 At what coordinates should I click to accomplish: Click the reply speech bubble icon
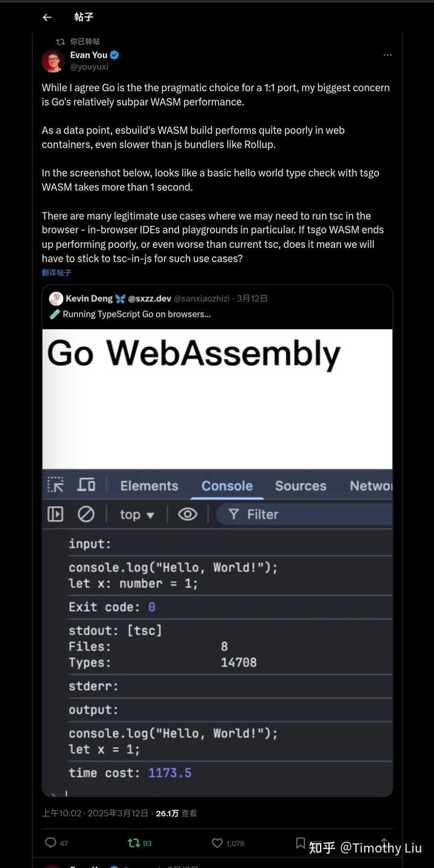pyautogui.click(x=51, y=843)
